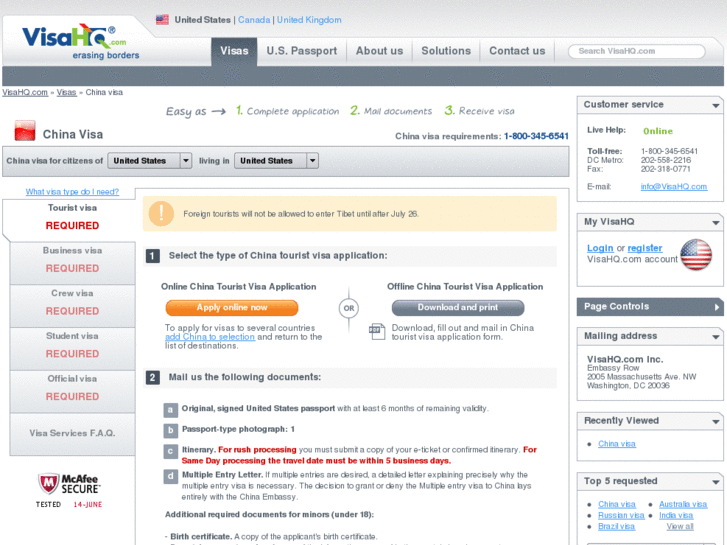This screenshot has width=727, height=545.
Task: Click the document item 'd' badge
Action: click(171, 476)
